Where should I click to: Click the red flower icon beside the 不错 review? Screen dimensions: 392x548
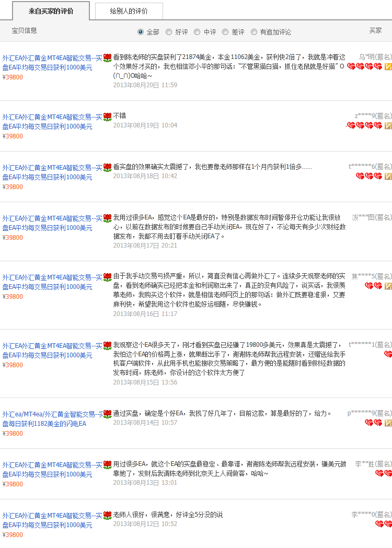(x=108, y=116)
